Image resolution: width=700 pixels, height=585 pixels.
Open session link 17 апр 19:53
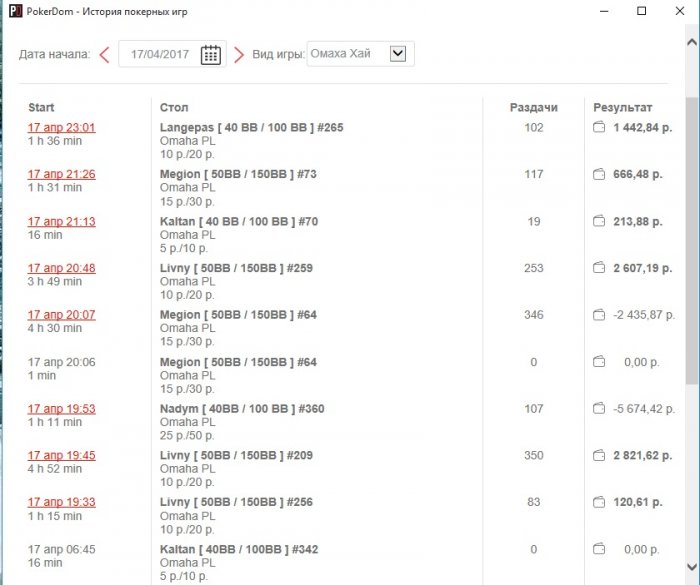tap(62, 409)
